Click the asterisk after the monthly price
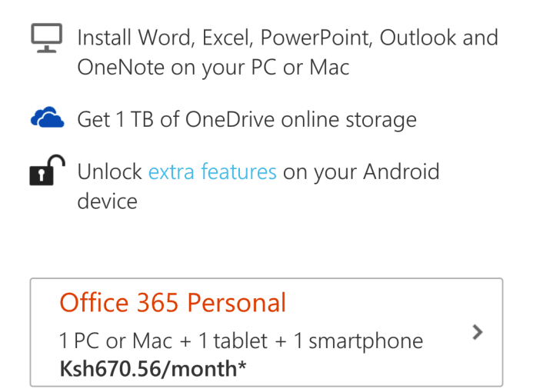This screenshot has height=392, width=533. click(x=242, y=366)
